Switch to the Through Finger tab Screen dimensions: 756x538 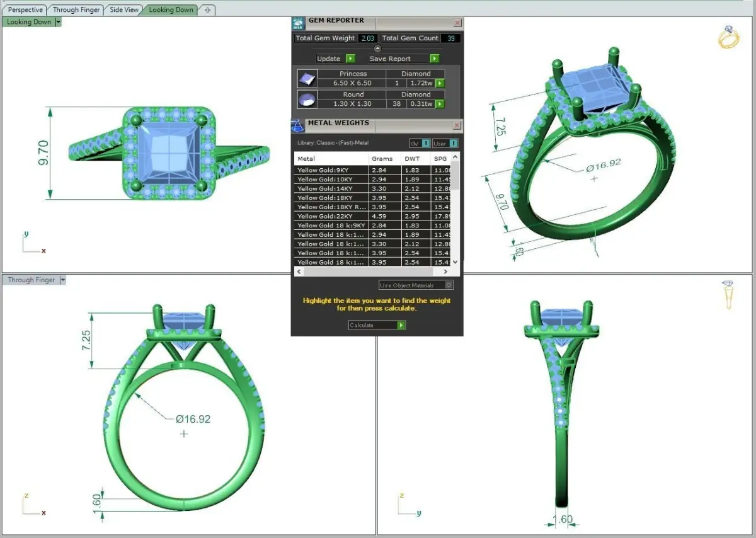76,10
